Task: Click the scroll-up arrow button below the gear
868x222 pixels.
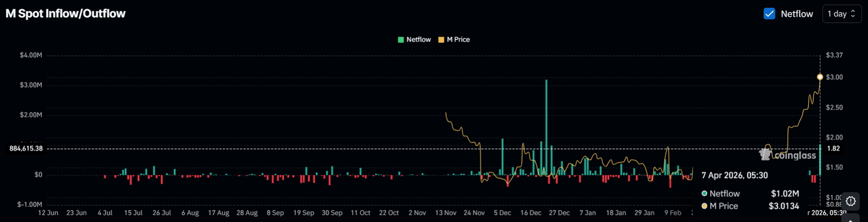Action: pos(851,219)
